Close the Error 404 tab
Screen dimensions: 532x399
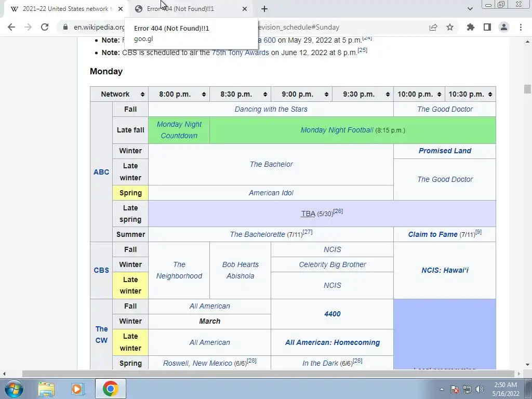245,9
